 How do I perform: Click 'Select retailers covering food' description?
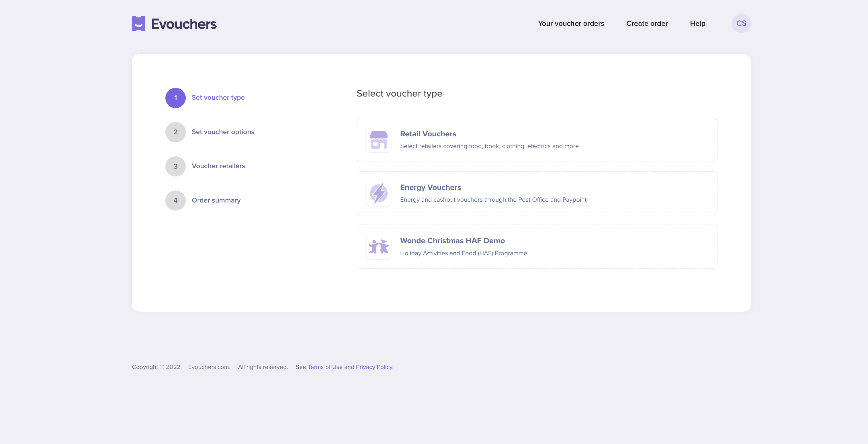[489, 146]
